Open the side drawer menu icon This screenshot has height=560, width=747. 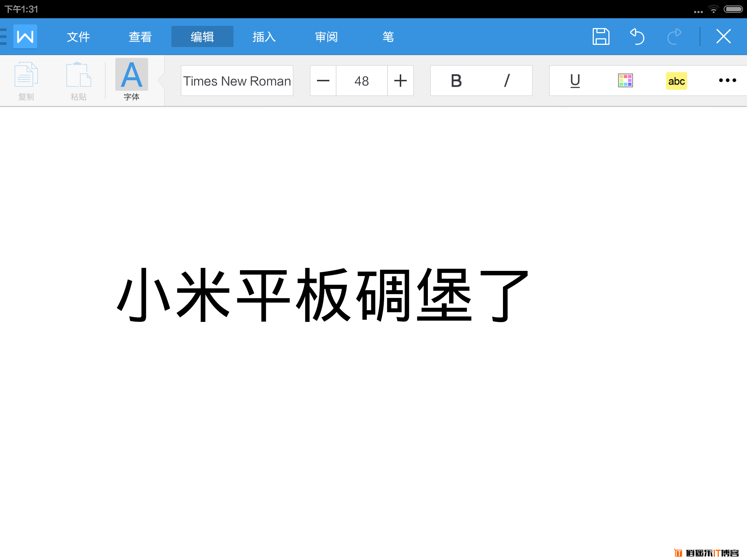(3, 36)
